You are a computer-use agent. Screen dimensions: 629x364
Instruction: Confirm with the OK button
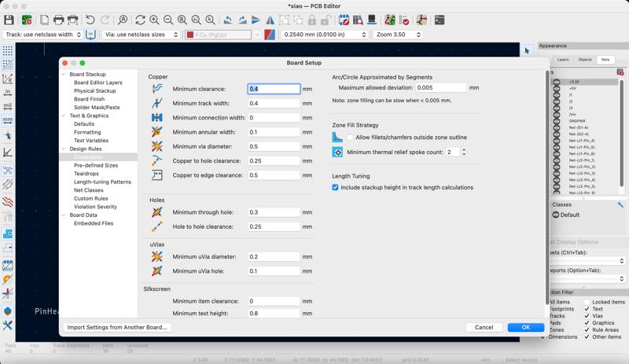point(526,328)
